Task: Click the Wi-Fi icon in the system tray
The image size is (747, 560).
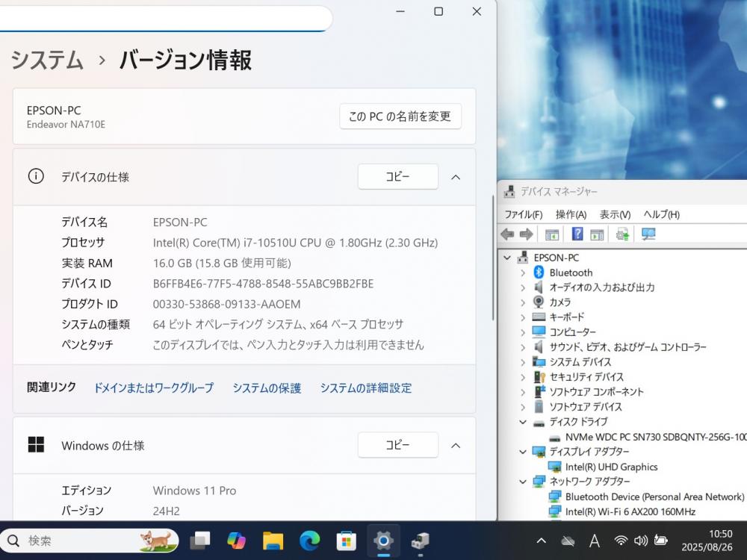Action: (620, 541)
